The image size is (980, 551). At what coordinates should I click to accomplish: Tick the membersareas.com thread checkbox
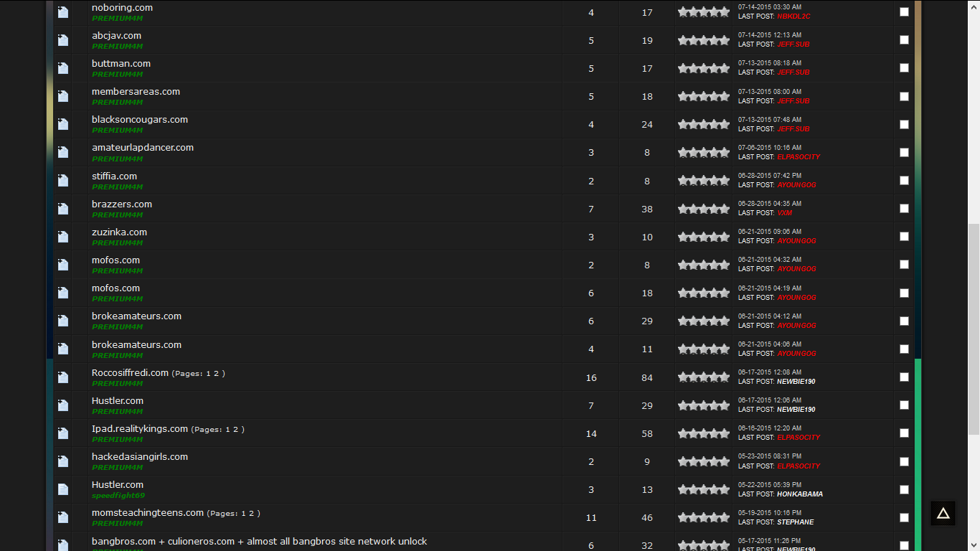click(x=904, y=96)
